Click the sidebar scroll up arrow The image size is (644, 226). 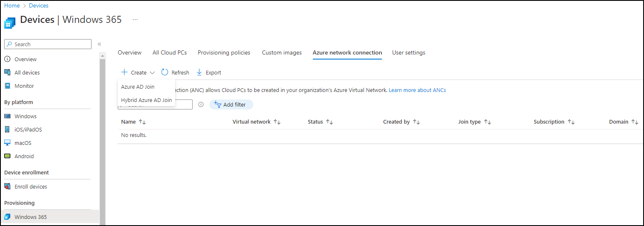point(103,55)
